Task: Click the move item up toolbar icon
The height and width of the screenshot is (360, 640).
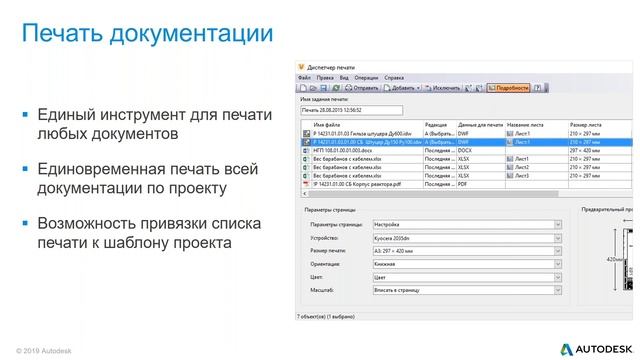Action: 468,88
